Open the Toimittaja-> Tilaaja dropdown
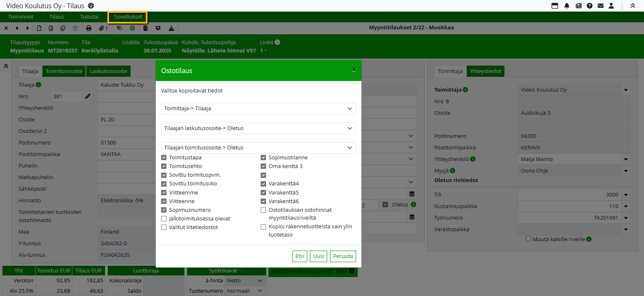The image size is (644, 296). coord(258,109)
